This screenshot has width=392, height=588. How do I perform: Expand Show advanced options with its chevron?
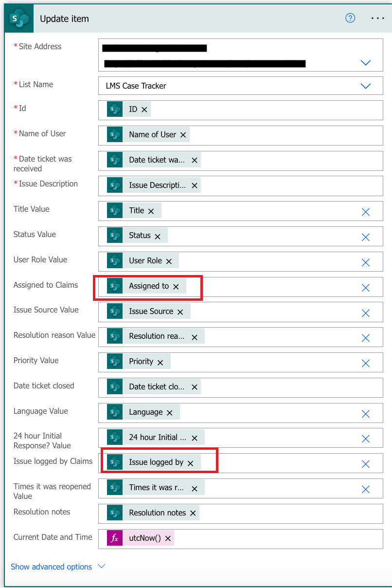tap(101, 567)
